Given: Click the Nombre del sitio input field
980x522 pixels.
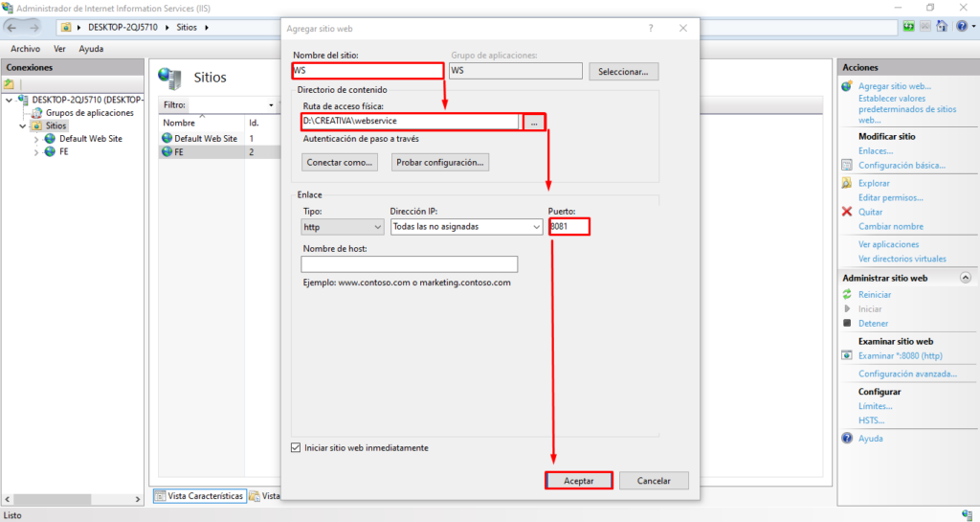Looking at the screenshot, I should pyautogui.click(x=368, y=71).
